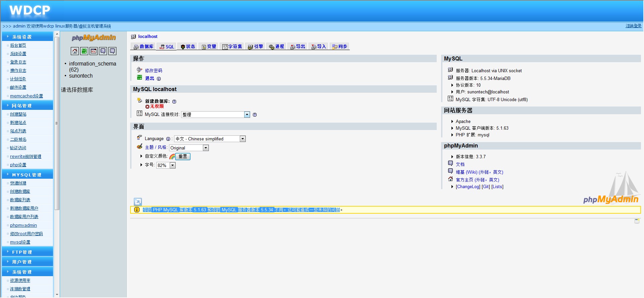Click the info icon next to Language
This screenshot has width=644, height=298.
tap(168, 139)
